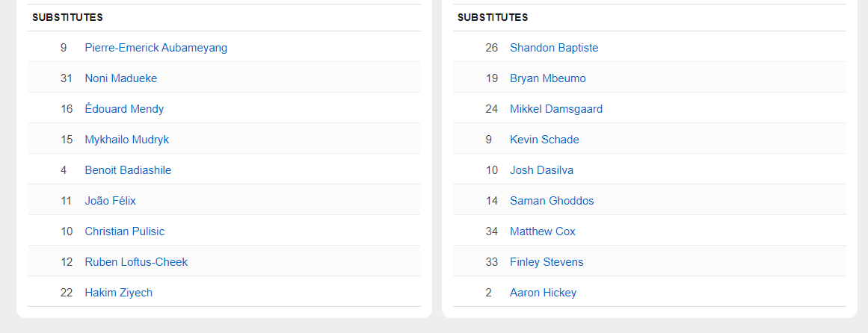868x333 pixels.
Task: Open Ruben Loftus-Cheek's player link
Action: pos(136,262)
